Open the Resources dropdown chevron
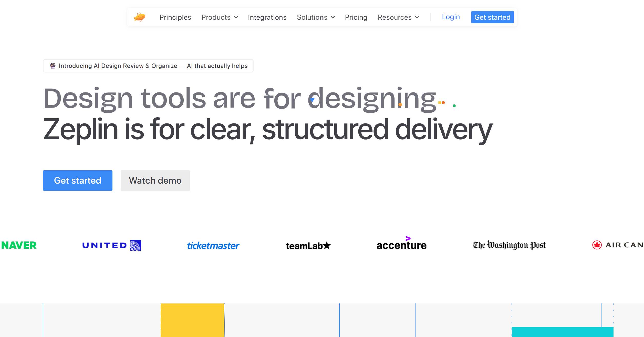This screenshot has width=644, height=337. 417,17
